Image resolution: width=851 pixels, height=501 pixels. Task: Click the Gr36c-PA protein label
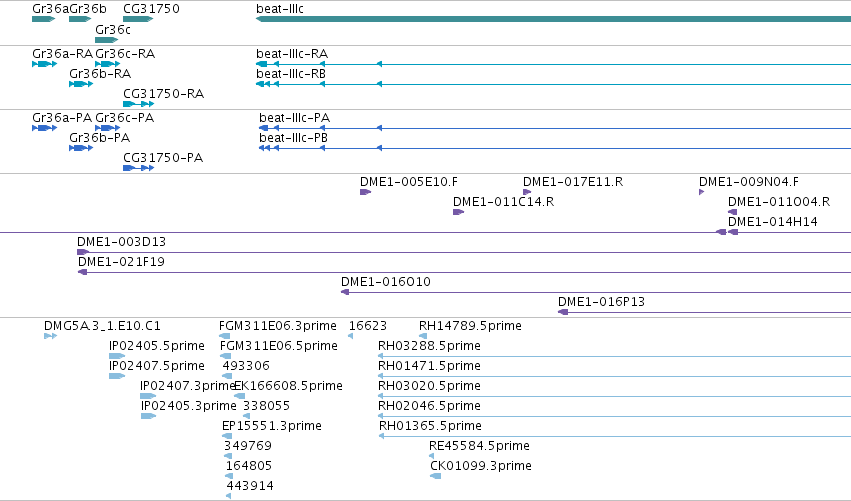click(124, 118)
